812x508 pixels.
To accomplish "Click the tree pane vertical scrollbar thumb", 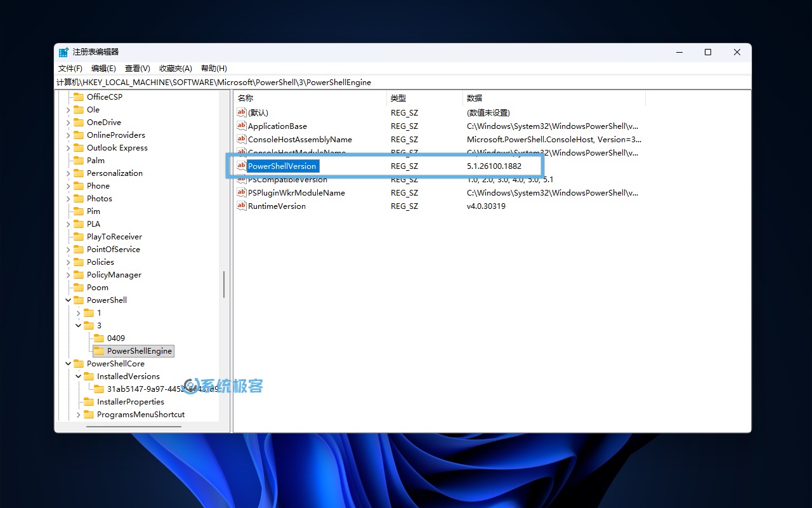I will (x=224, y=284).
